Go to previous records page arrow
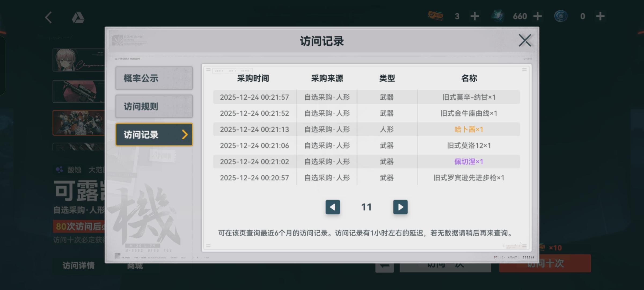This screenshot has height=290, width=644. coord(333,207)
